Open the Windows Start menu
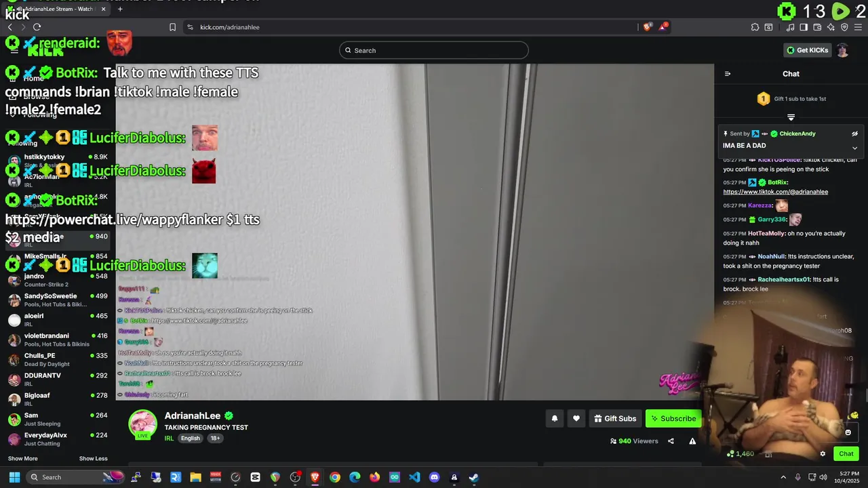868x488 pixels. [14, 477]
